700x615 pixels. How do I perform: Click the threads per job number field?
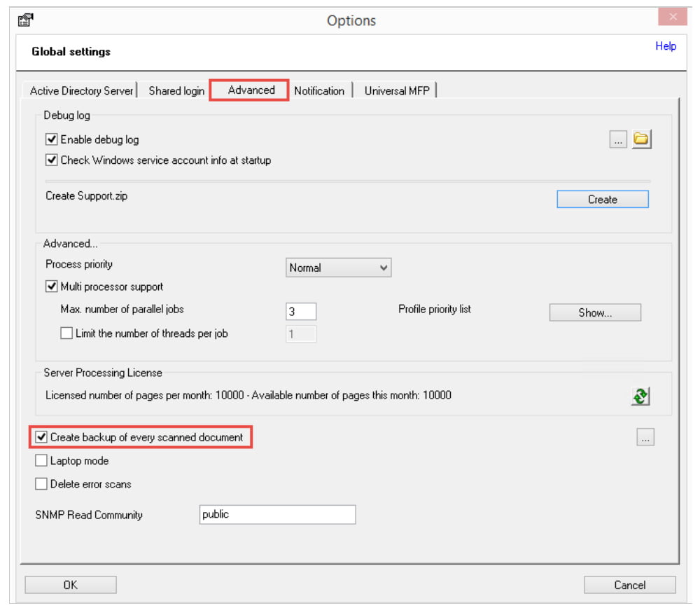pos(301,334)
